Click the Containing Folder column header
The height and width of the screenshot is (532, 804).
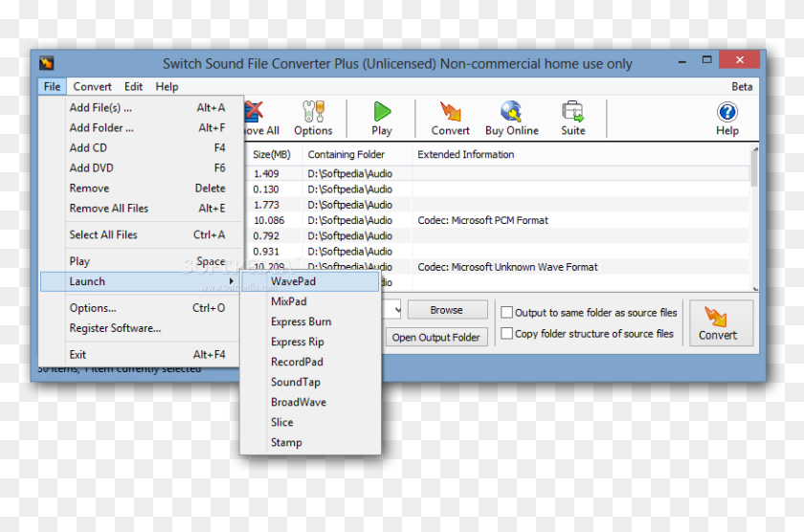tap(346, 154)
